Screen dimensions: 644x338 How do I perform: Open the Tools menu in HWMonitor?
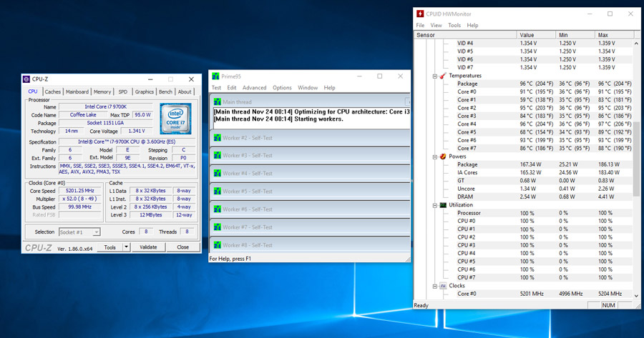tap(454, 26)
